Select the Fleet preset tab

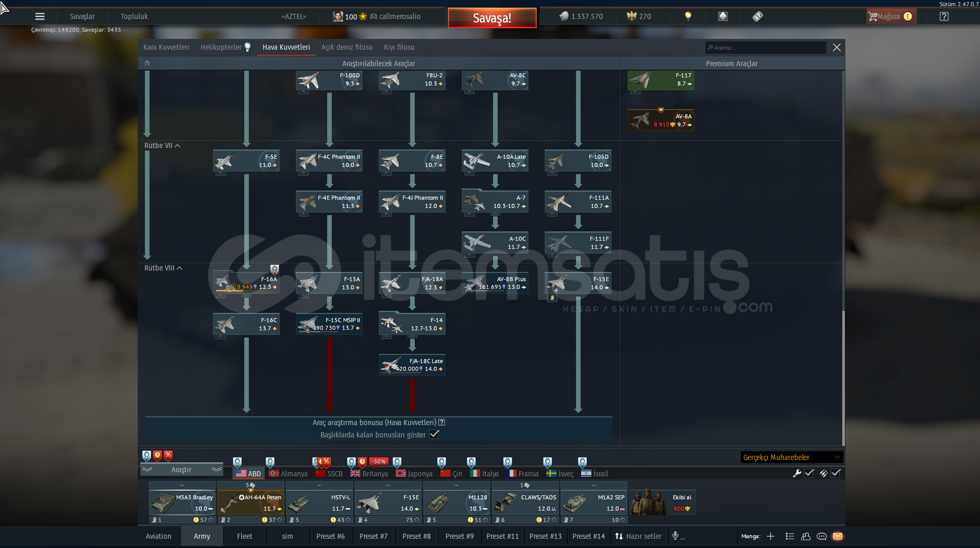coord(245,536)
